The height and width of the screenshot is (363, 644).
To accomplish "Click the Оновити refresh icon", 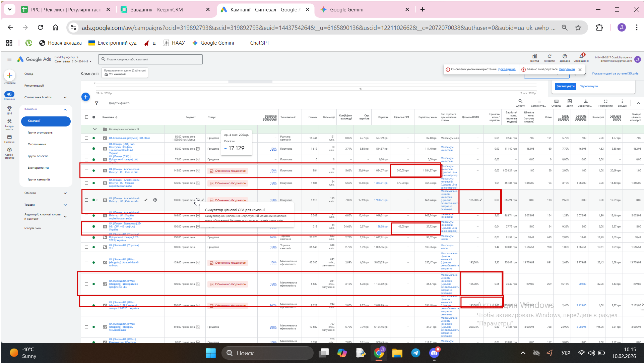I will [x=549, y=56].
